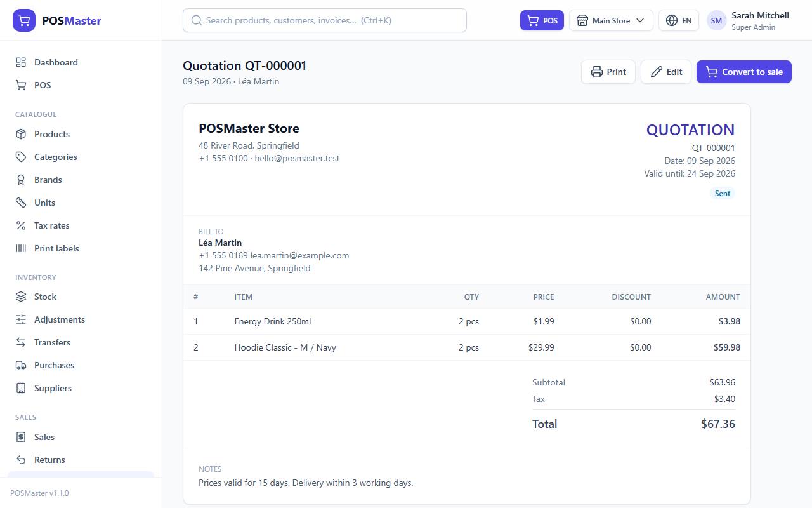Click the Stock layers icon
The image size is (812, 508).
(x=21, y=297)
